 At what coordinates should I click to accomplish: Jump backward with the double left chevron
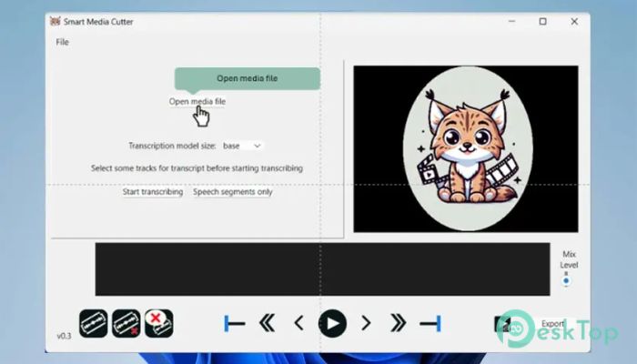coord(267,323)
